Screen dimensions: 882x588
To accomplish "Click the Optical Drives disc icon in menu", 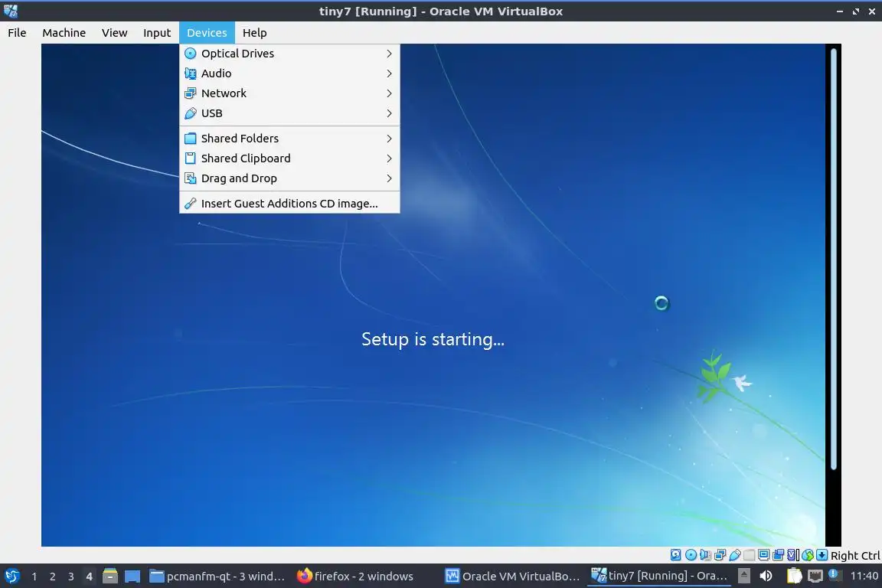I will point(191,54).
